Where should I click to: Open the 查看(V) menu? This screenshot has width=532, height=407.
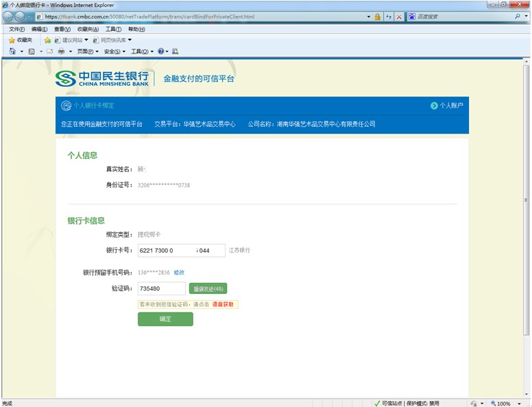[x=62, y=29]
